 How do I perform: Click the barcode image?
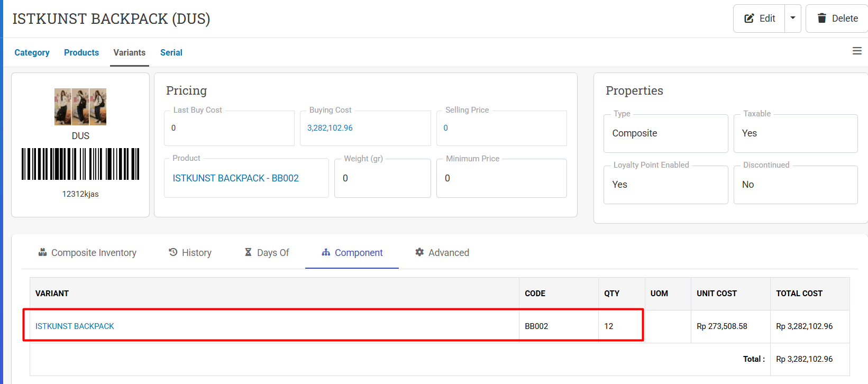click(80, 164)
